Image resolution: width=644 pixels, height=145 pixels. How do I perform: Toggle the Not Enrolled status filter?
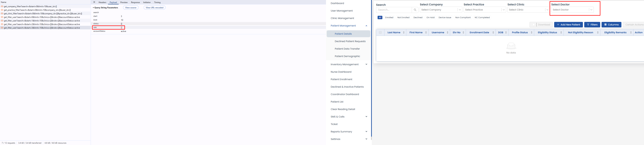point(403,17)
